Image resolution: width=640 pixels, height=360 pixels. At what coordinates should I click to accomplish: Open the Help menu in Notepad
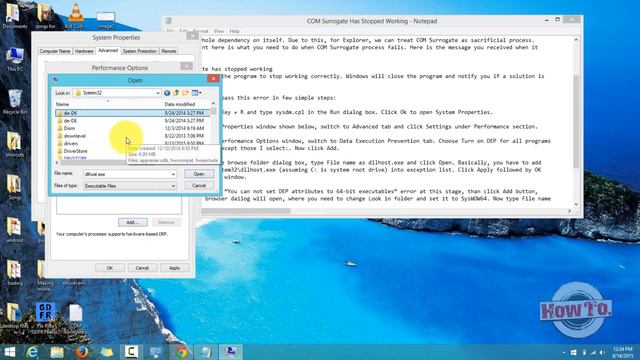(234, 31)
